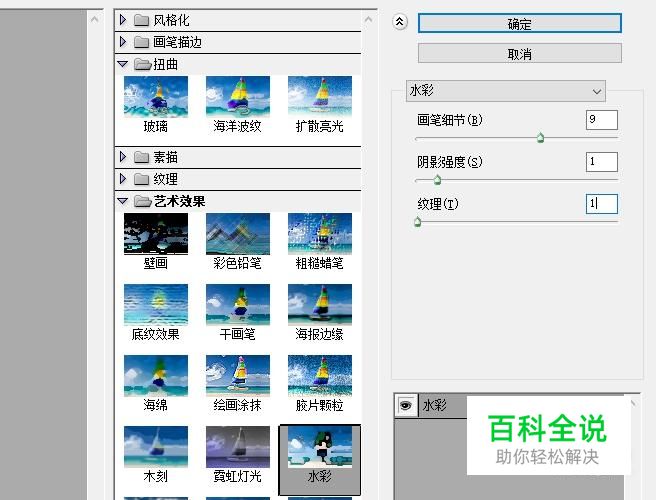Expand the 风格化 filter folder
Image resolution: width=656 pixels, height=500 pixels.
click(123, 20)
